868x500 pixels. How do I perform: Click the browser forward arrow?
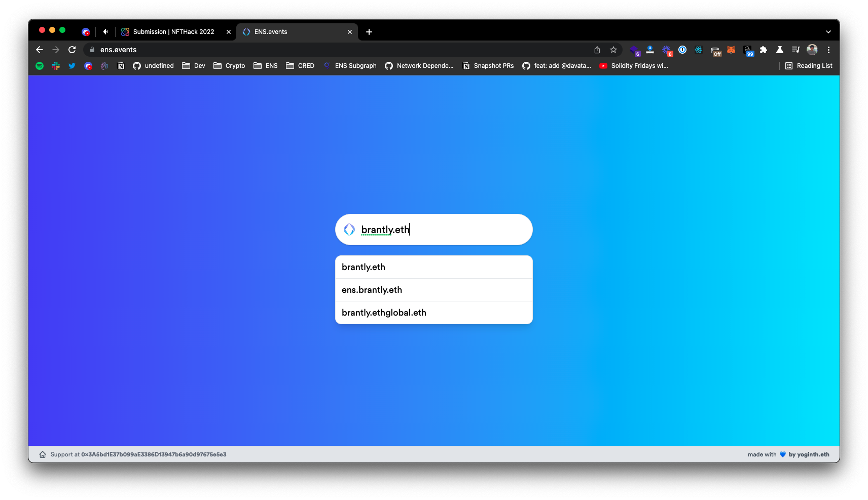(56, 50)
